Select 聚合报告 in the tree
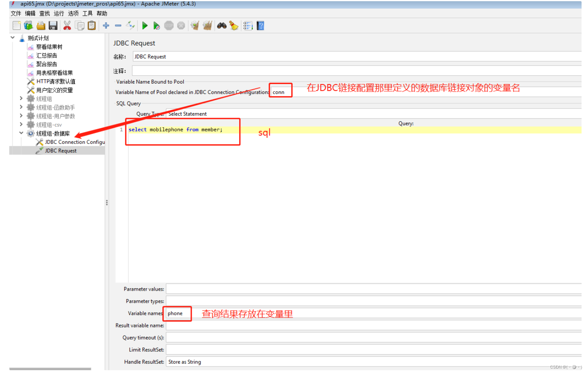This screenshot has height=373, width=588. [47, 64]
